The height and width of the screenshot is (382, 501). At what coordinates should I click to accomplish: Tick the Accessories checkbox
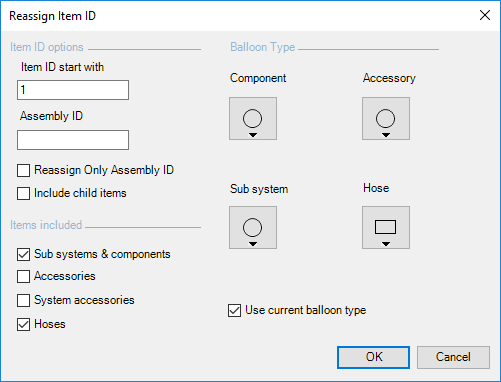click(x=23, y=276)
